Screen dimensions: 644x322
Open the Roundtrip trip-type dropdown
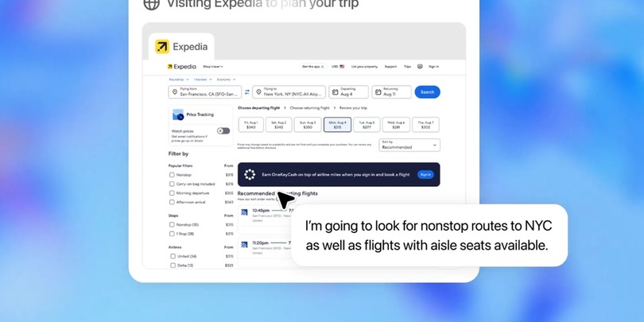[179, 80]
